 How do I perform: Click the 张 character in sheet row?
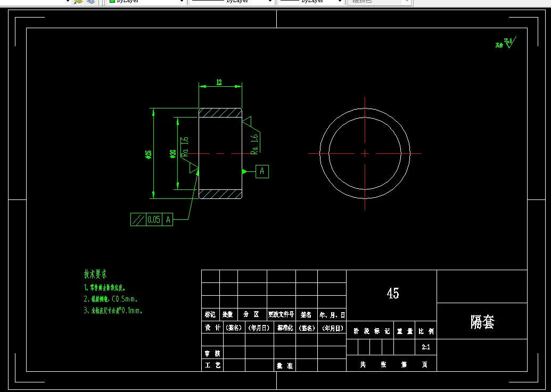384,365
